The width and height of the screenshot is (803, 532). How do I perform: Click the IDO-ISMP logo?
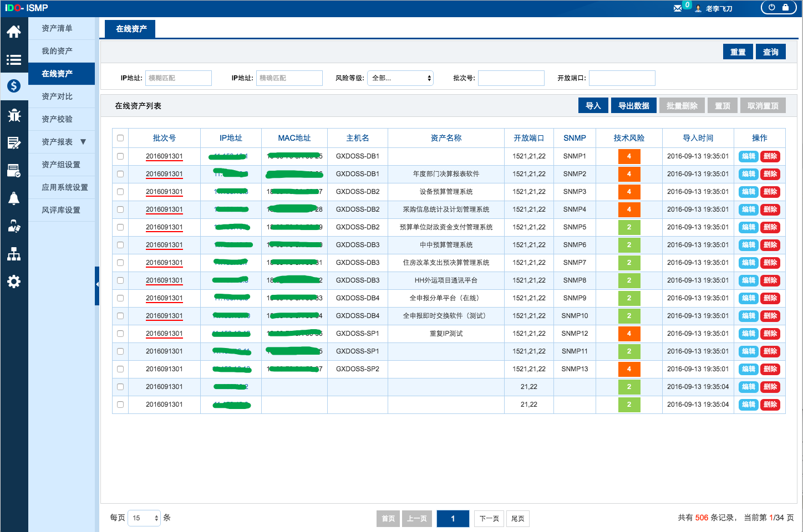click(27, 8)
